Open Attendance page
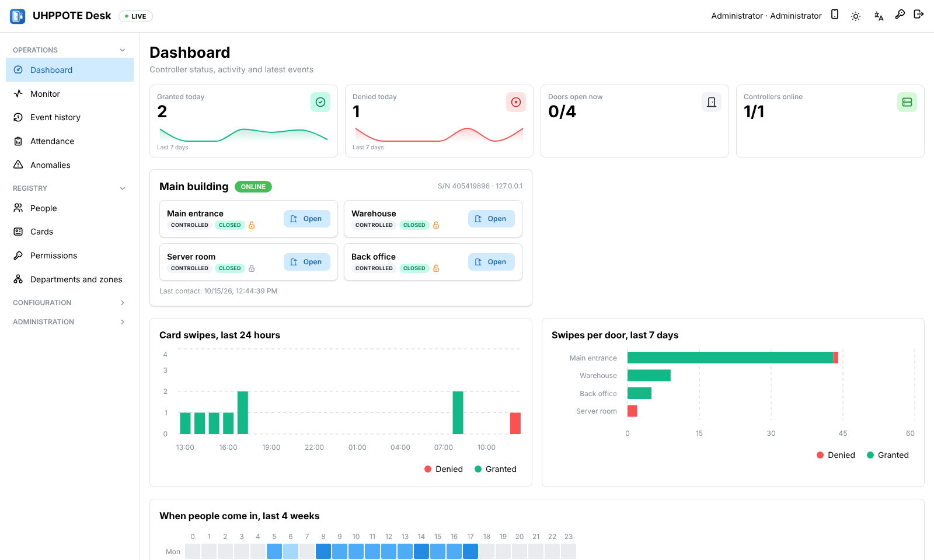This screenshot has height=560, width=934. [x=69, y=141]
